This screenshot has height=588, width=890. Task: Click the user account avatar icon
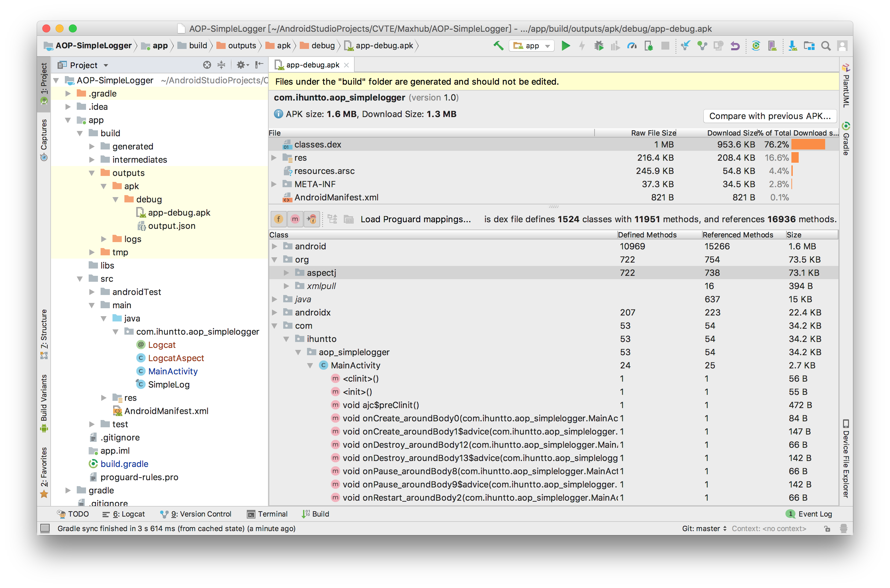pyautogui.click(x=842, y=46)
